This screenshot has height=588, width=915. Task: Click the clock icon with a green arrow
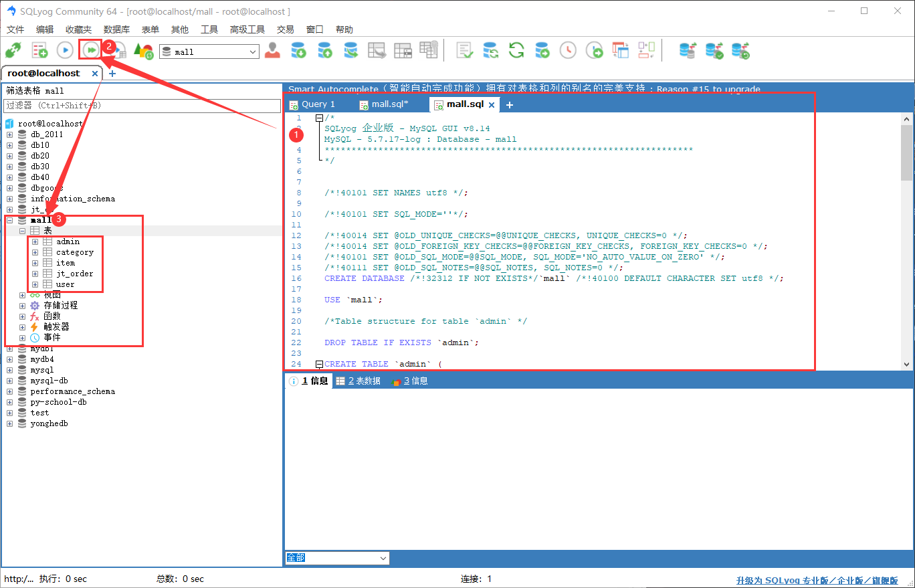pyautogui.click(x=594, y=50)
